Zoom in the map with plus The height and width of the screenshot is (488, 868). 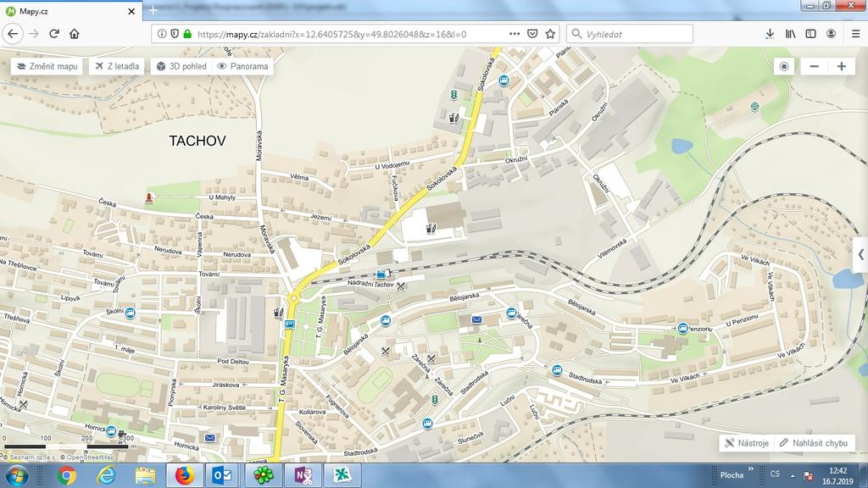(x=842, y=66)
